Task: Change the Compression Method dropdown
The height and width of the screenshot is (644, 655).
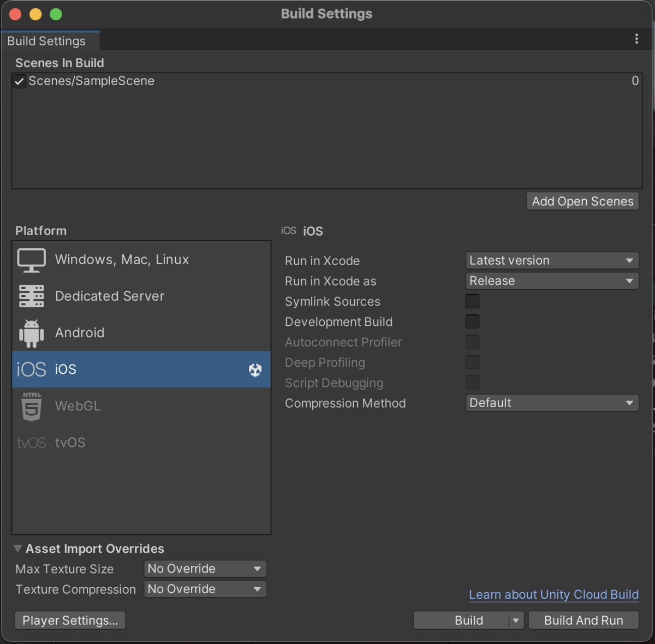Action: tap(551, 403)
